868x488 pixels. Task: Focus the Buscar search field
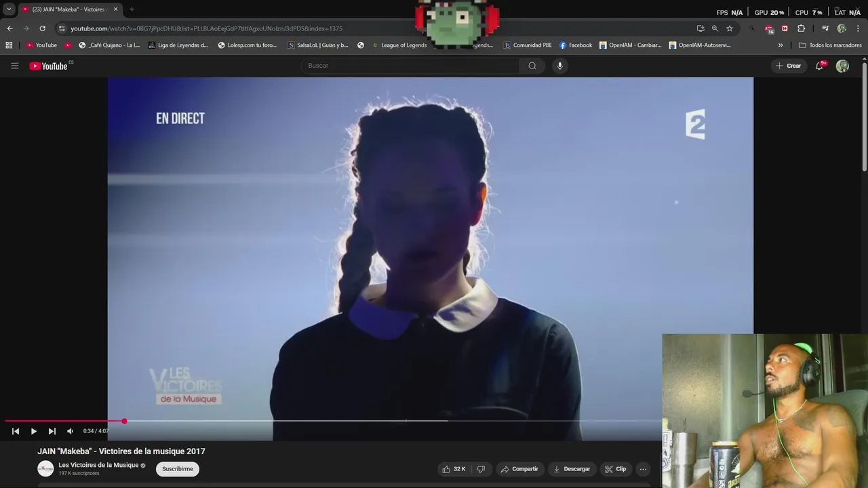(x=411, y=66)
